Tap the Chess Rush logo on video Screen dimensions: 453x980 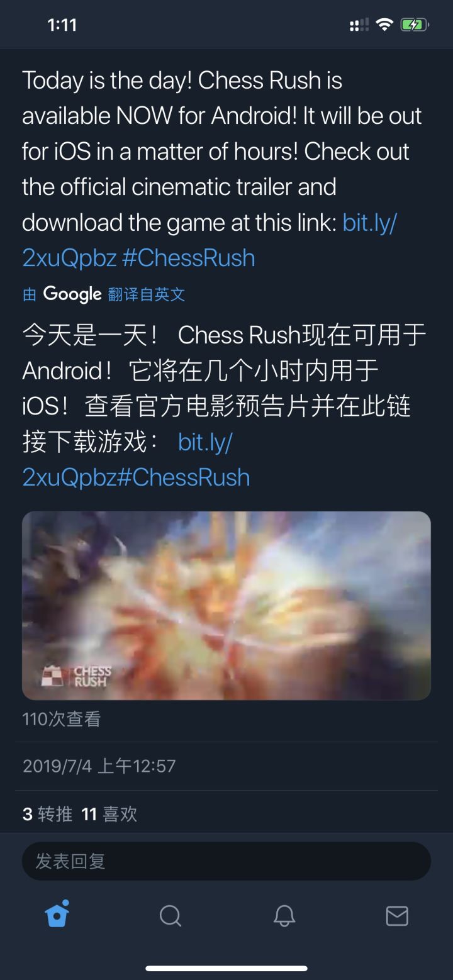(76, 676)
